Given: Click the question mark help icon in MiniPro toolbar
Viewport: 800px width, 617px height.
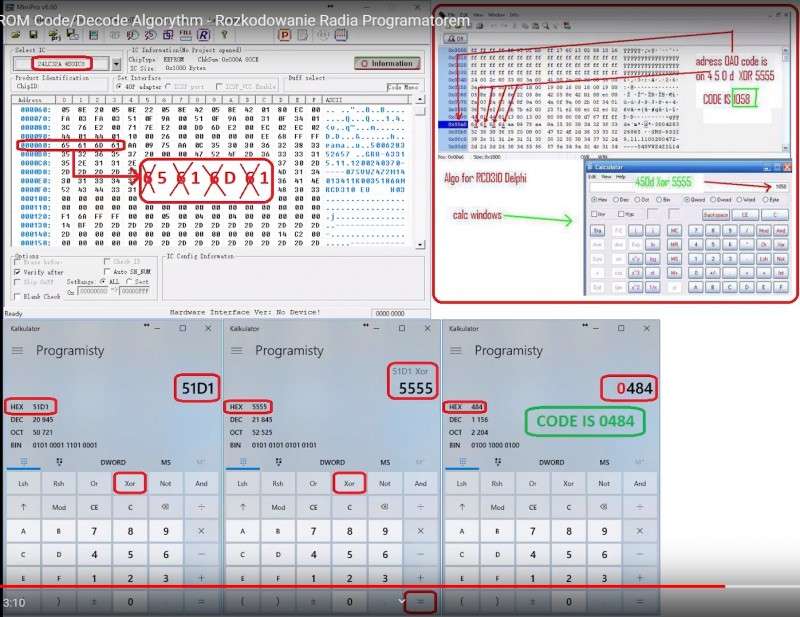Looking at the screenshot, I should tap(224, 35).
